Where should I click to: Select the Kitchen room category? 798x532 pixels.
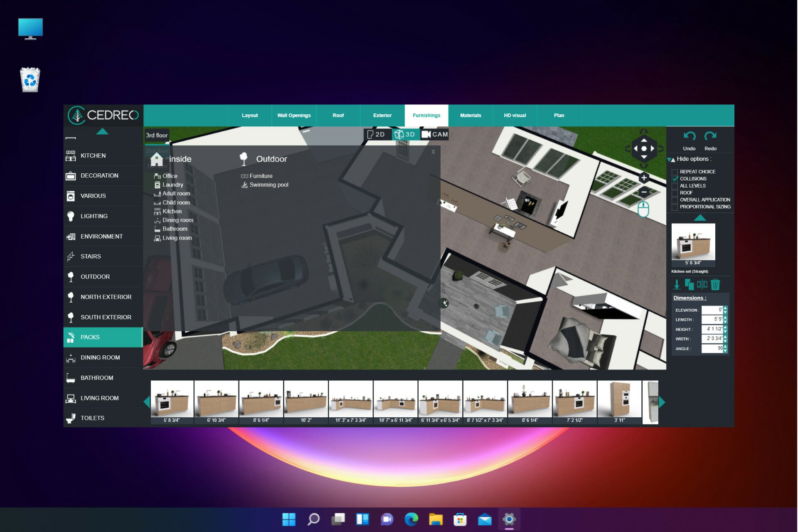172,211
